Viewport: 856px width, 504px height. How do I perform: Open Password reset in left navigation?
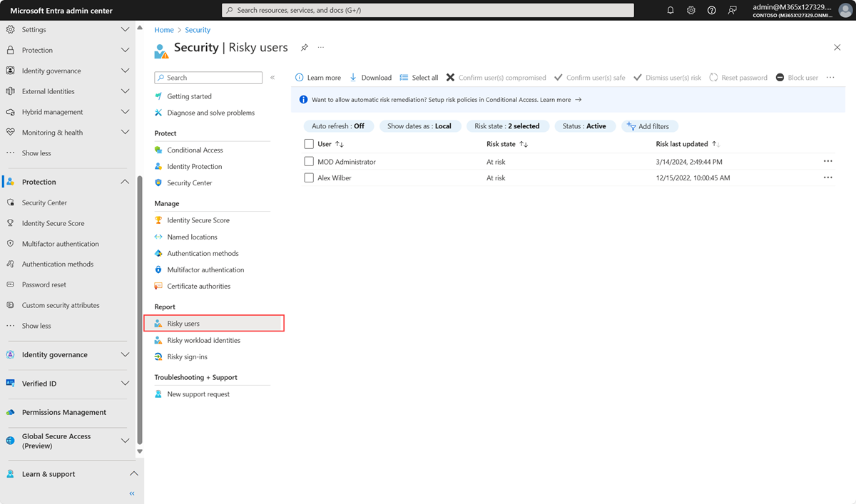point(44,284)
